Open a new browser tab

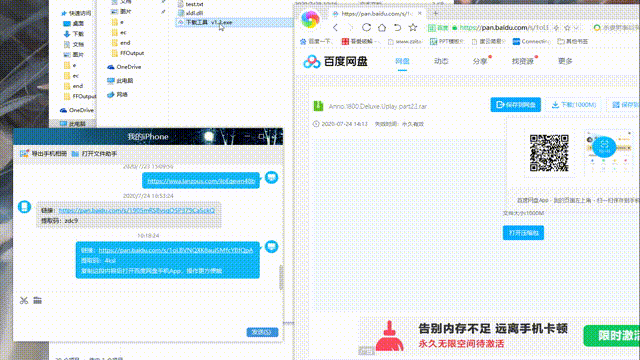[x=436, y=13]
